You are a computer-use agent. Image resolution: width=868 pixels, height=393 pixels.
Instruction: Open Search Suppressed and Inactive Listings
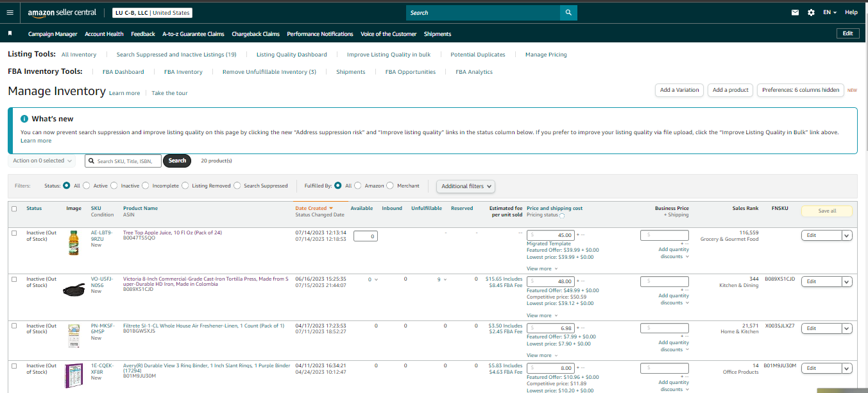point(176,55)
